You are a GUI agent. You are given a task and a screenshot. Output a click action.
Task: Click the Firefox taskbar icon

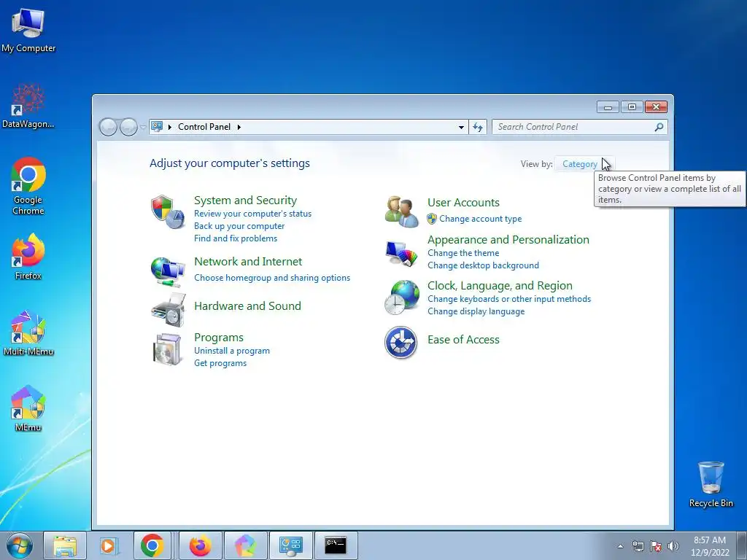200,545
